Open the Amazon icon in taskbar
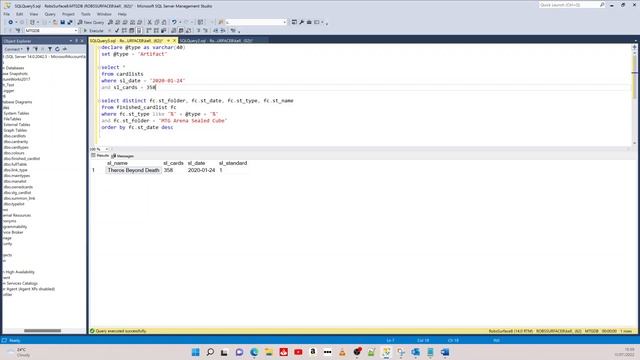Screen dimensions: 640x360 pos(313,352)
